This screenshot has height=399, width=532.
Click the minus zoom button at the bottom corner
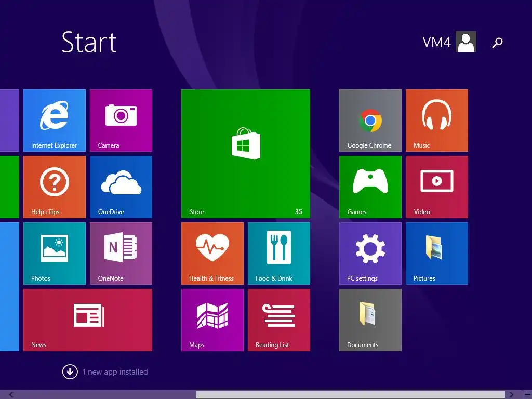coord(527,395)
